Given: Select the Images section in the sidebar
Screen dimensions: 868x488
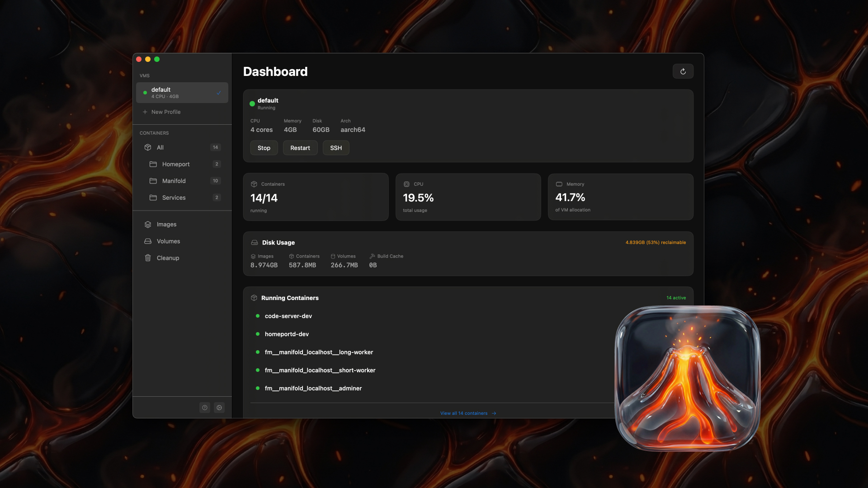Looking at the screenshot, I should 167,224.
